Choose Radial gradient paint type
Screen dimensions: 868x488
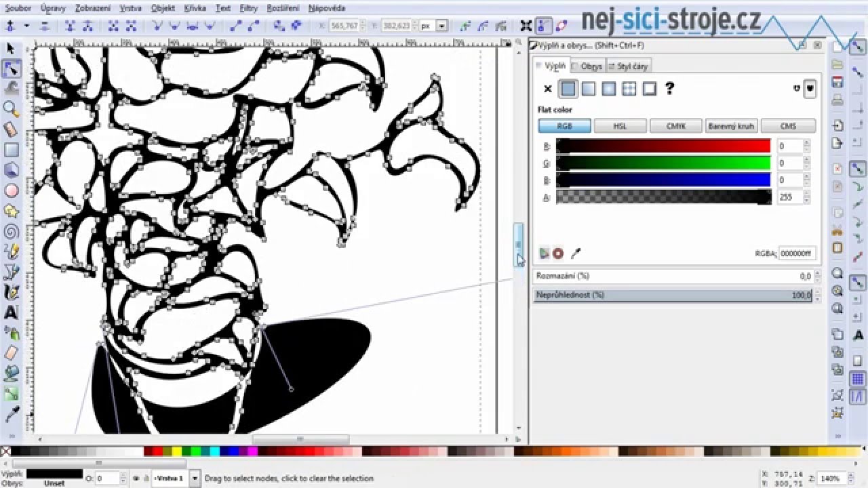point(609,89)
